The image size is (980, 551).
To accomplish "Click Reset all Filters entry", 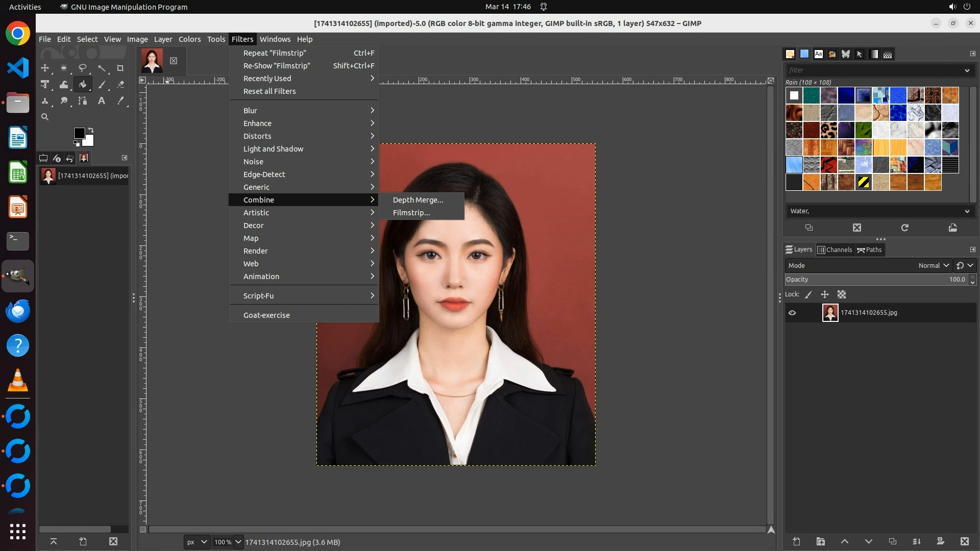I will tap(269, 91).
